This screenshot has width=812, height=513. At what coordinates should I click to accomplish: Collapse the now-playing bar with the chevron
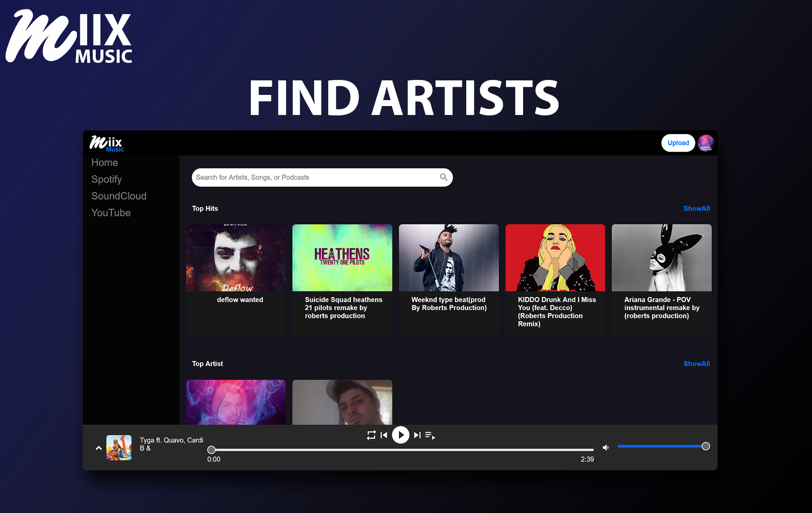[99, 448]
